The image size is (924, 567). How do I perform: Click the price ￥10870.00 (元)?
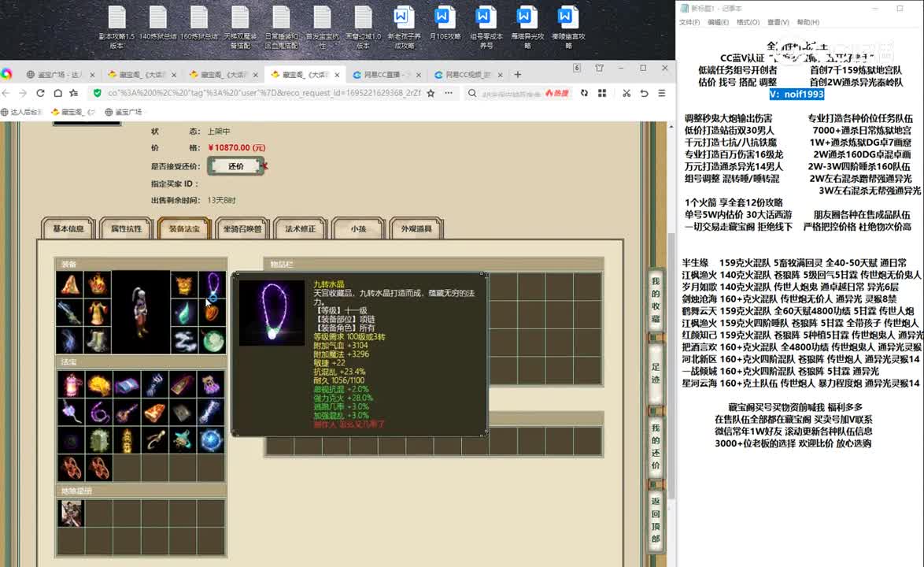coord(236,147)
